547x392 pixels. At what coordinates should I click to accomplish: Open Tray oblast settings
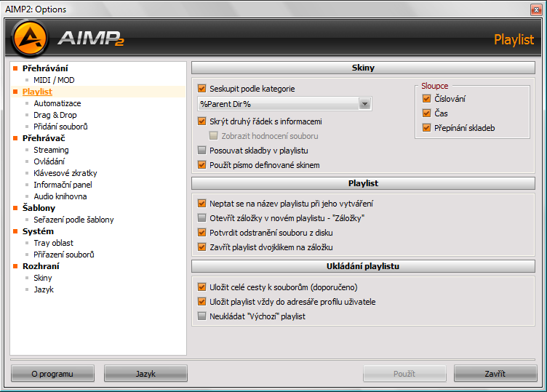tap(53, 243)
